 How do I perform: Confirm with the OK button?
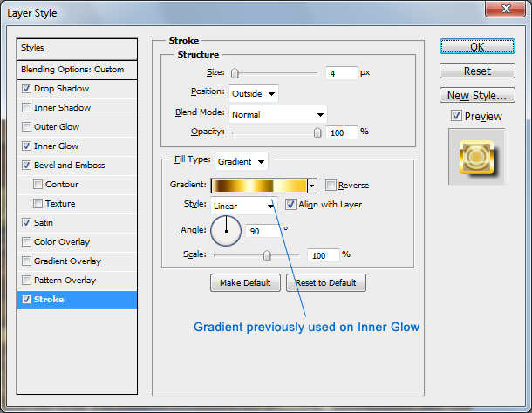tap(477, 46)
